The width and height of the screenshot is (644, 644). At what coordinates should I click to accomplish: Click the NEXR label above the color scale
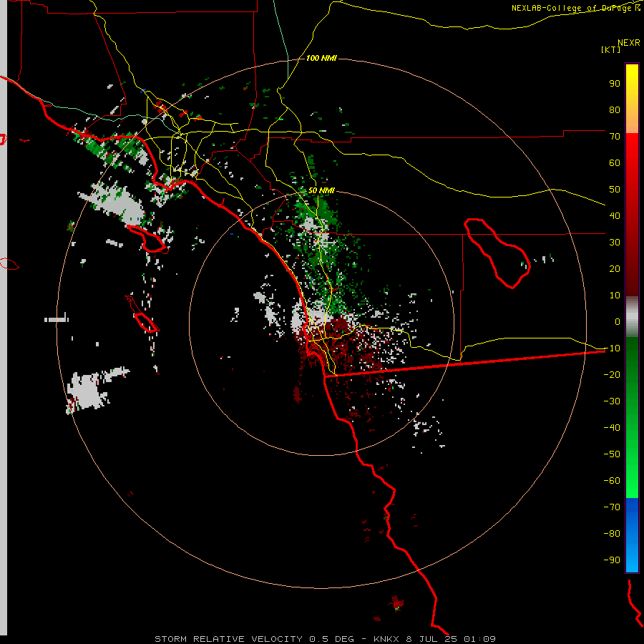629,43
